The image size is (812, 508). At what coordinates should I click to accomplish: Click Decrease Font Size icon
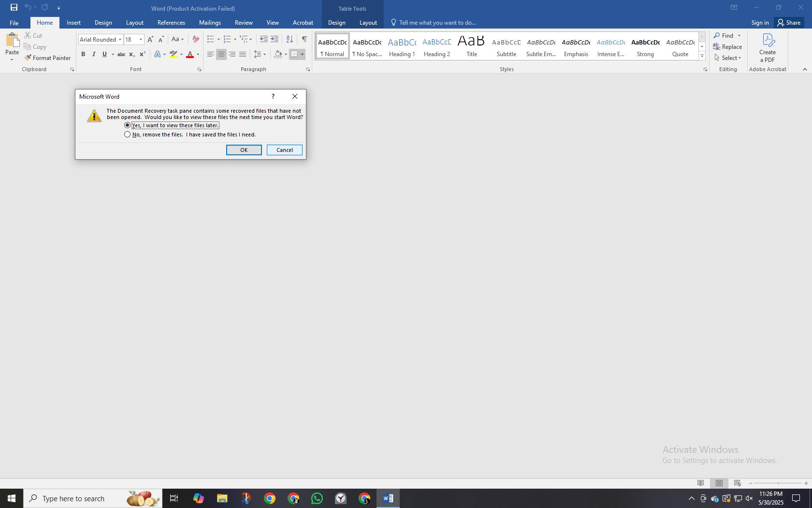(x=161, y=39)
